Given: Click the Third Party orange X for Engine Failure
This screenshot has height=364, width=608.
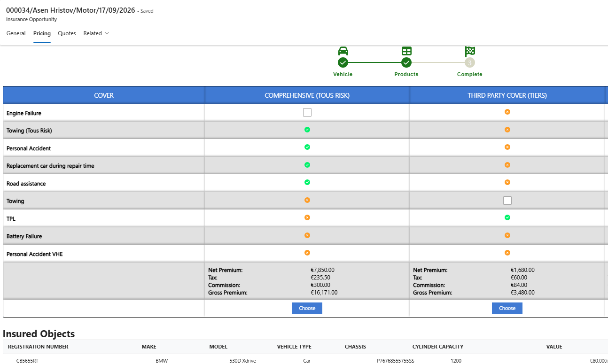Looking at the screenshot, I should click(x=507, y=112).
